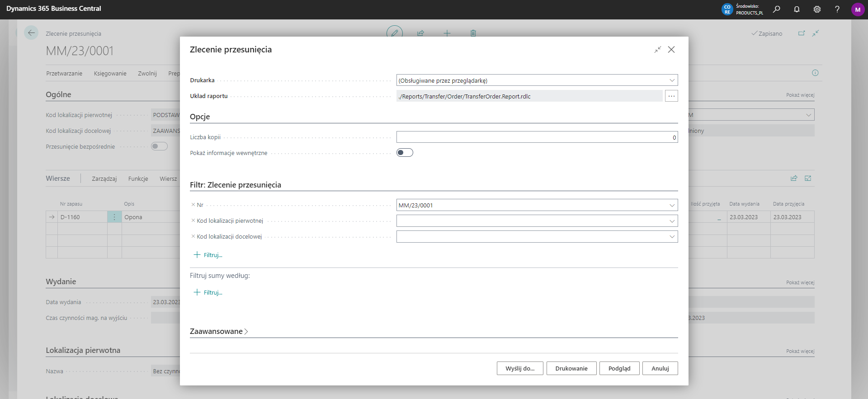Image resolution: width=868 pixels, height=399 pixels.
Task: Remove the Kod lokalizacji docelowej filter X
Action: [x=193, y=236]
